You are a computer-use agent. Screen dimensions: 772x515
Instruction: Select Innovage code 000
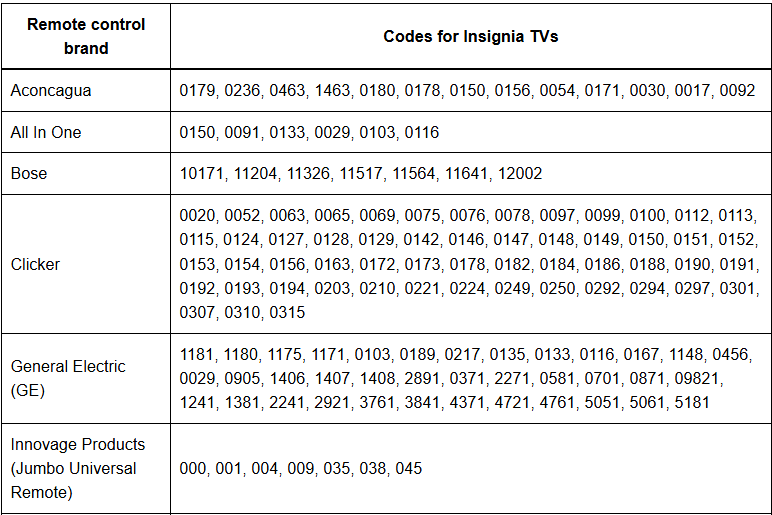tap(193, 468)
